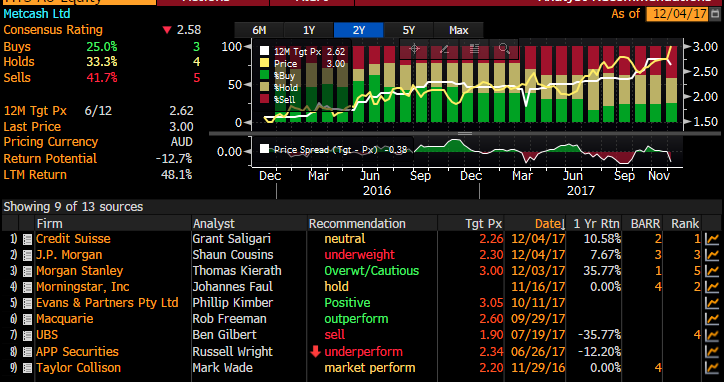Viewport: 724px width, 382px height.
Task: Open the APP Securities firm link
Action: click(x=78, y=352)
